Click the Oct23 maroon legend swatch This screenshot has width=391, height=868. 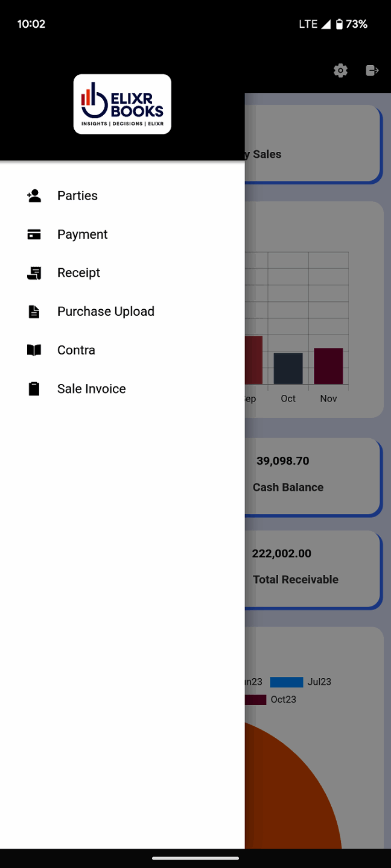point(256,700)
